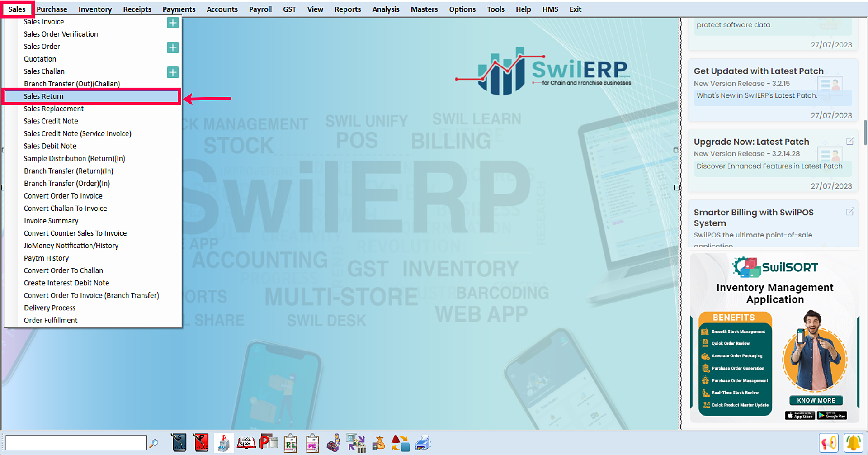Open the Inventory menu

[95, 9]
